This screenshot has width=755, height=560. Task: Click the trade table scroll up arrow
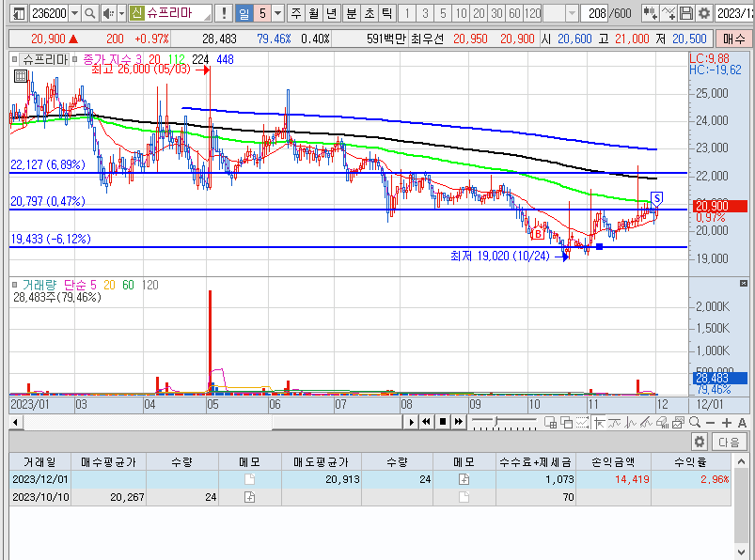741,462
